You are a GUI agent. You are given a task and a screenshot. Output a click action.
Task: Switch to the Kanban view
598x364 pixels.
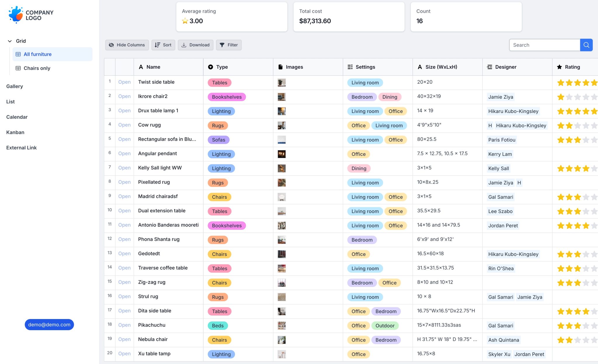click(15, 132)
